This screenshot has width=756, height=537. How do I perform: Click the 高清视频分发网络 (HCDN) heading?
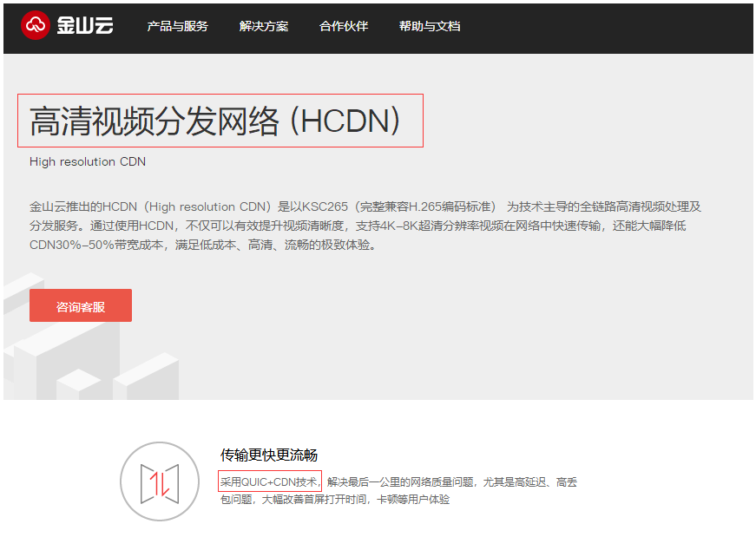tap(214, 121)
